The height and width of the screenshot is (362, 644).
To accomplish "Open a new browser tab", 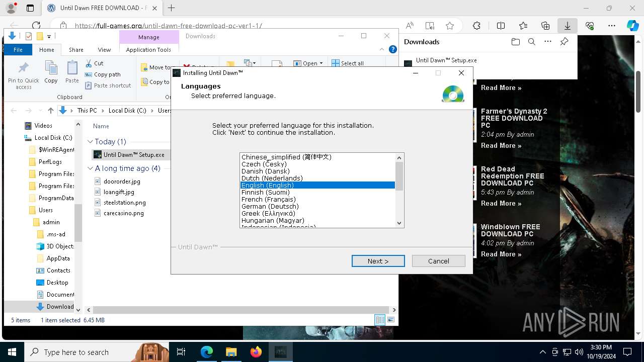I will 172,8.
